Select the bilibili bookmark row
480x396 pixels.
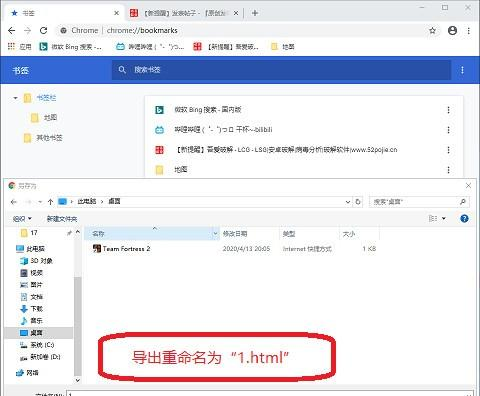tap(304, 130)
